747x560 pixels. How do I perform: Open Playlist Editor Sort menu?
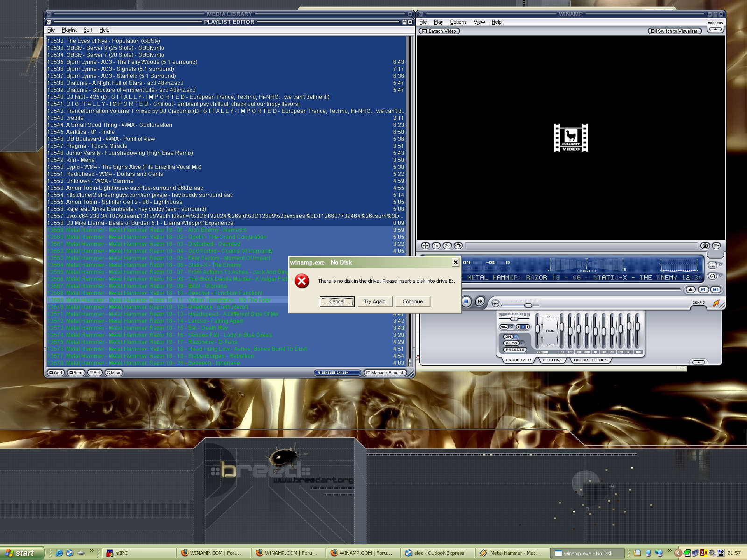pyautogui.click(x=88, y=30)
